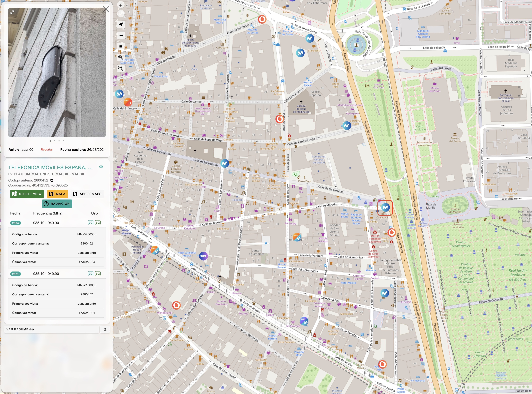Click the 2G badge in the 2021 row
This screenshot has width=532, height=394.
click(90, 274)
